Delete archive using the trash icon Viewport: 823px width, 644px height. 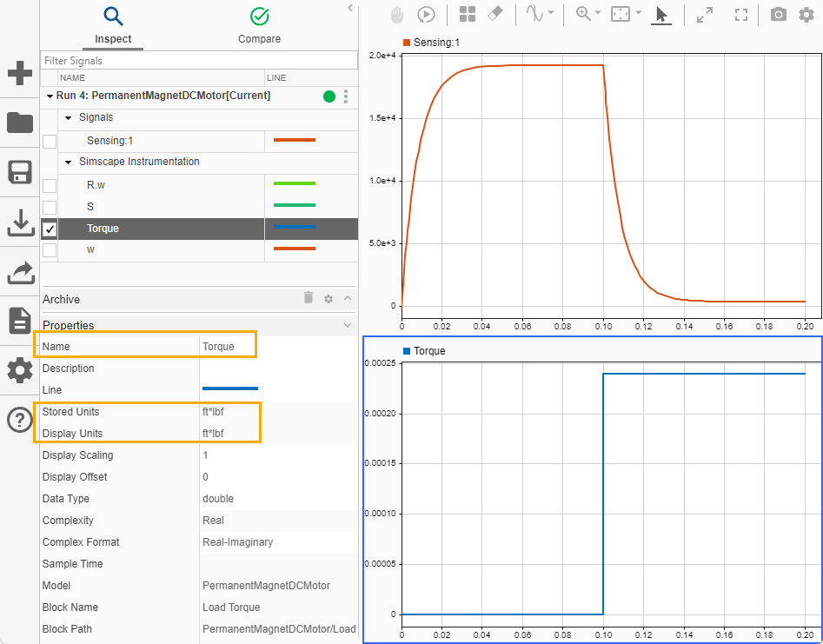[x=308, y=298]
